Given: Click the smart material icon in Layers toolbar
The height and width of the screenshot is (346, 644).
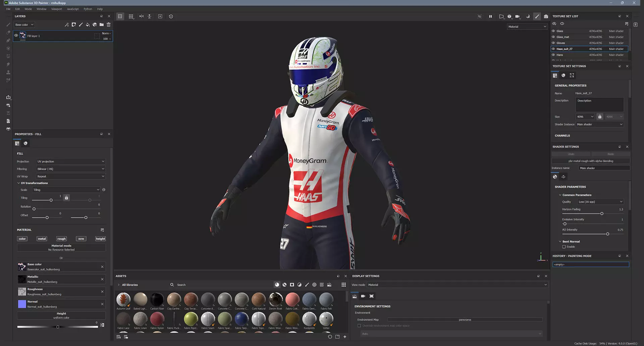Looking at the screenshot, I should 95,24.
